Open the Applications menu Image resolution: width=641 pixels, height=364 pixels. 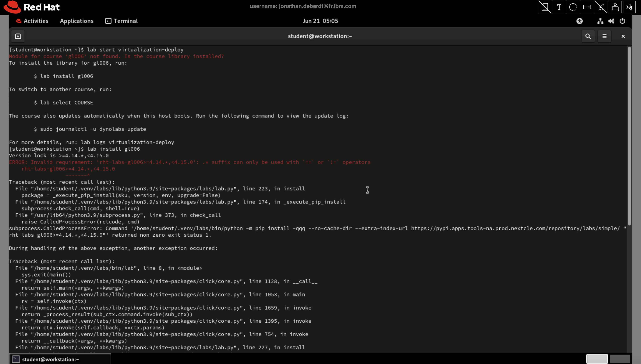tap(77, 21)
